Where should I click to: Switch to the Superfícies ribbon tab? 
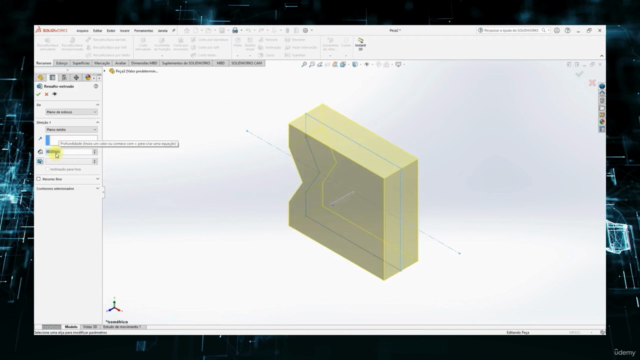pyautogui.click(x=81, y=63)
